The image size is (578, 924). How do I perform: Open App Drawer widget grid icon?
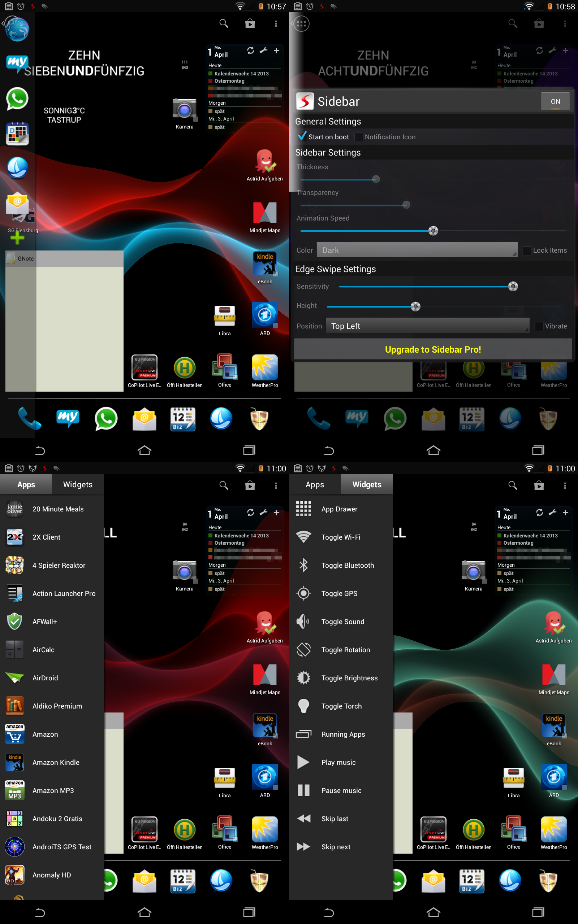click(303, 509)
